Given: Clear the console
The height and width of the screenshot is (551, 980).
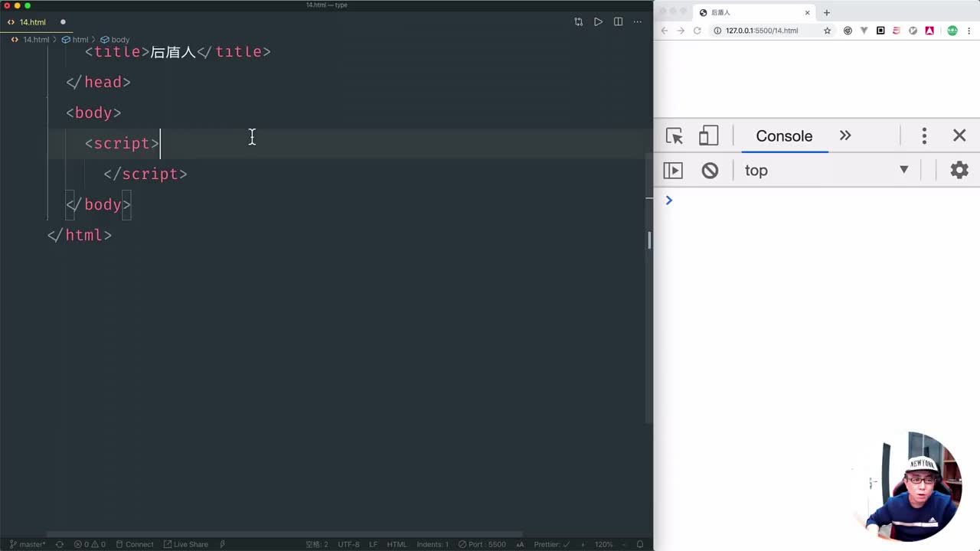Looking at the screenshot, I should [x=710, y=170].
